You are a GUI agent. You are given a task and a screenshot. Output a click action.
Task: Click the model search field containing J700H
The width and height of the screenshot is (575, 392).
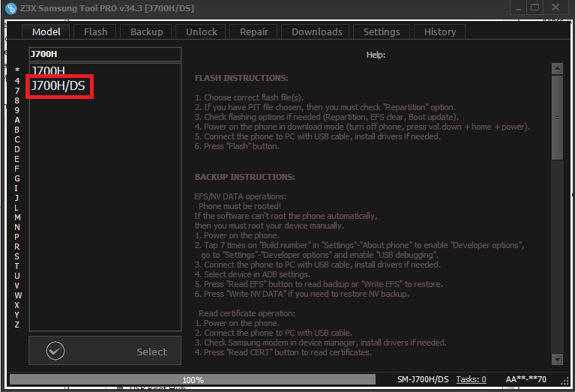(x=105, y=54)
